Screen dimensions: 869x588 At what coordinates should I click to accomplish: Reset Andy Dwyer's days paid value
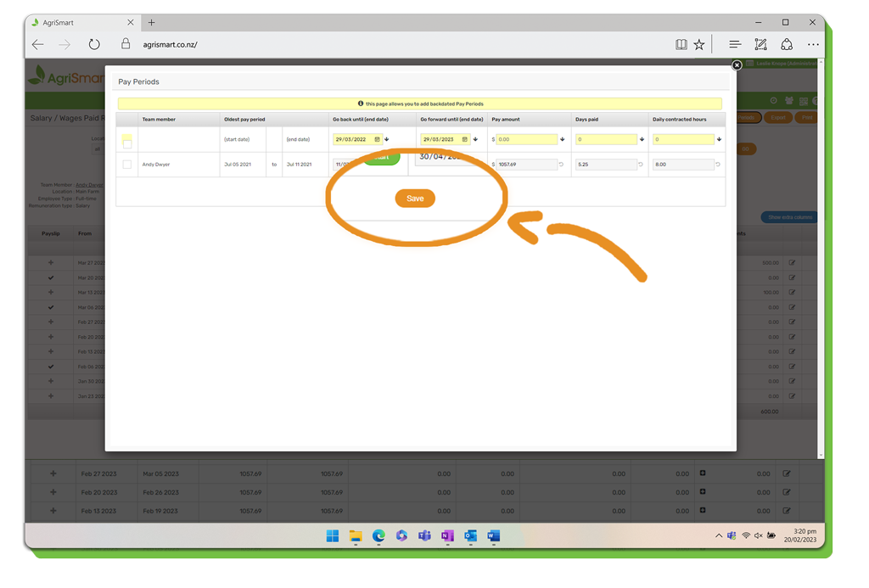641,165
